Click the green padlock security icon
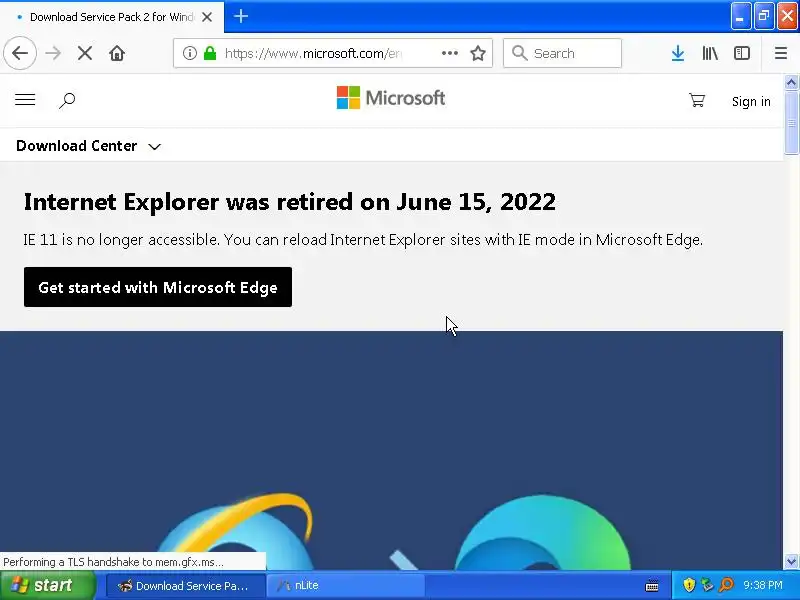 point(210,53)
